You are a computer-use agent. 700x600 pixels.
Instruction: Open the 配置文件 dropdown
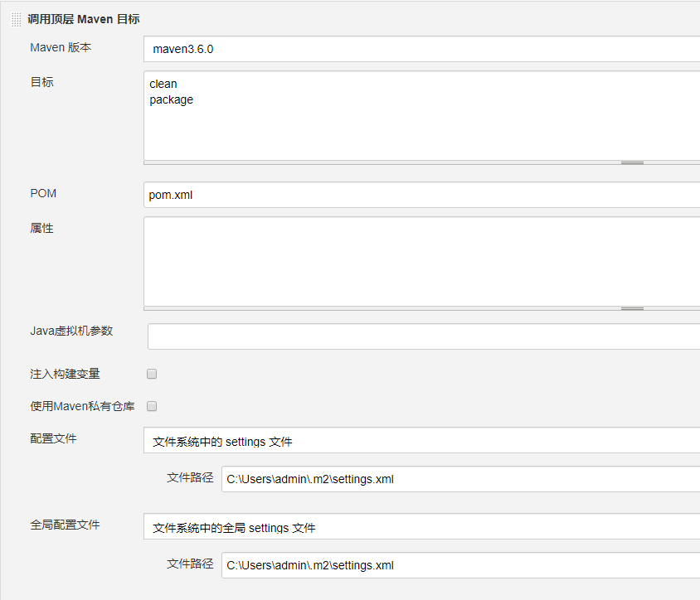point(422,440)
